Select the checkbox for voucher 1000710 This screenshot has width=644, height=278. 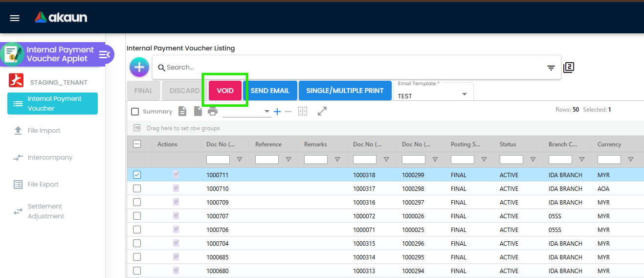click(x=137, y=188)
